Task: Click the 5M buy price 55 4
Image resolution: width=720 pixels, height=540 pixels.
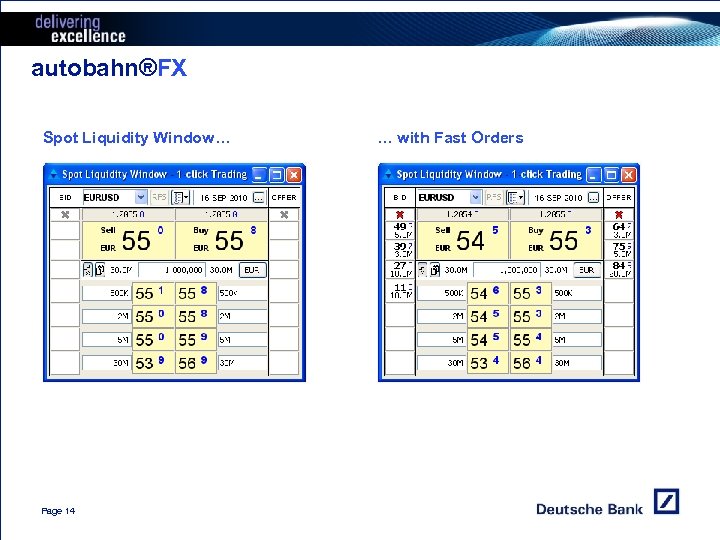Action: 531,339
